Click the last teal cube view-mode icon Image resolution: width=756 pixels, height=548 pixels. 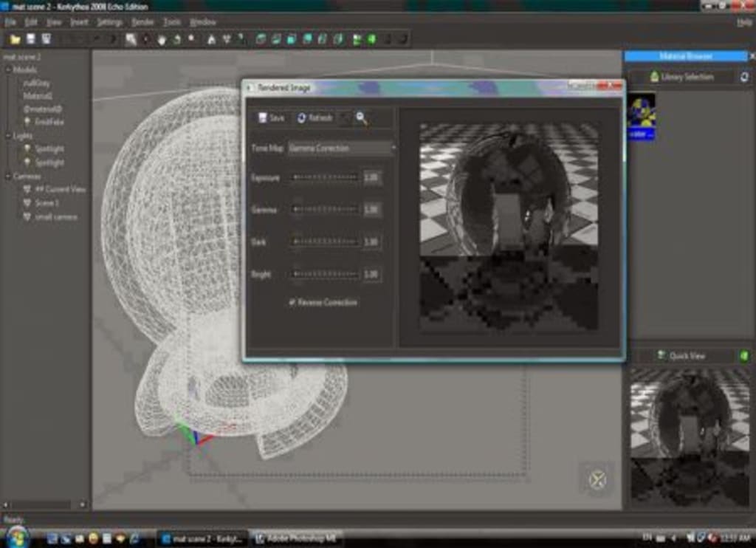(338, 39)
